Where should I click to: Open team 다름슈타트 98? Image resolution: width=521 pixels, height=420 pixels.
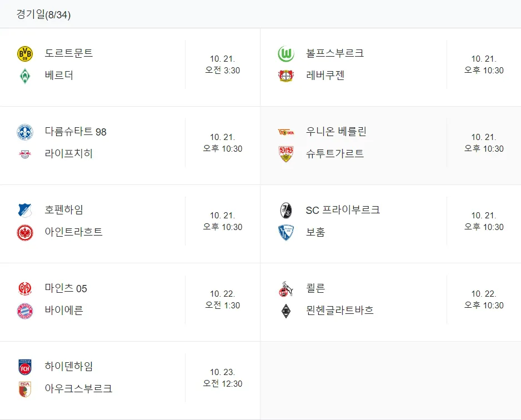[x=76, y=132]
